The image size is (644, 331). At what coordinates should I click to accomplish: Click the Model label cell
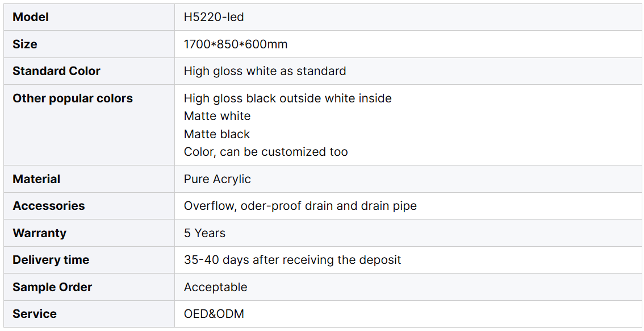tap(31, 17)
